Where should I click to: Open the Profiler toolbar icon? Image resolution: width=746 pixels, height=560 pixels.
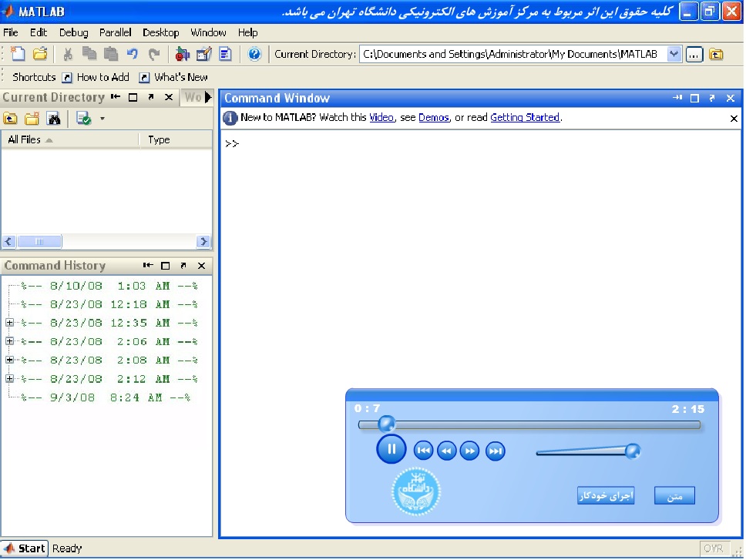[x=225, y=54]
